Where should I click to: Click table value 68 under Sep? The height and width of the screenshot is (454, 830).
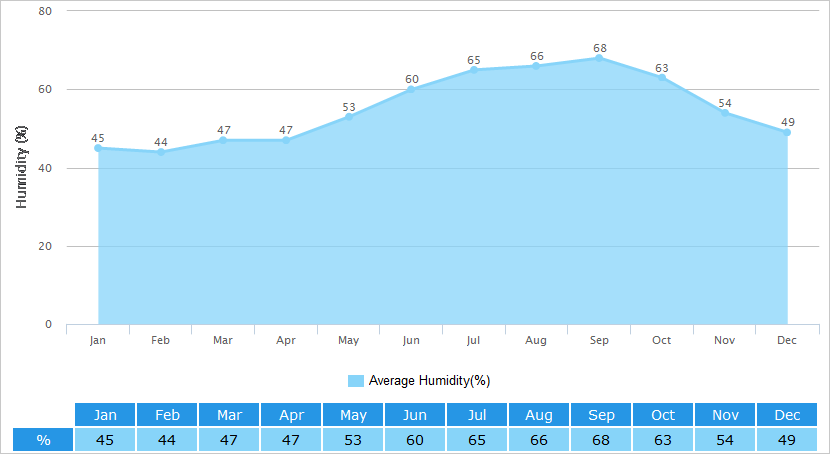pyautogui.click(x=600, y=440)
